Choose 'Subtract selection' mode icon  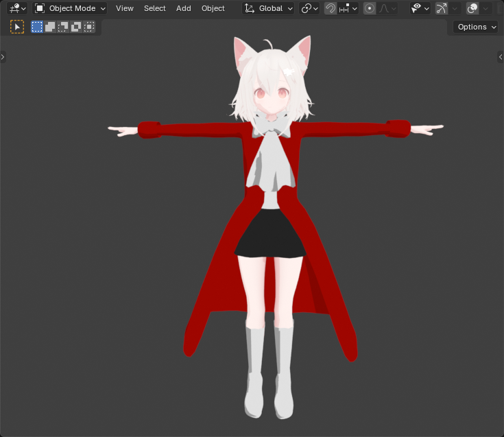pos(63,27)
